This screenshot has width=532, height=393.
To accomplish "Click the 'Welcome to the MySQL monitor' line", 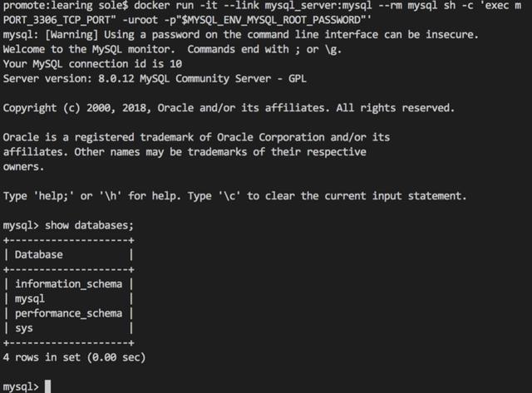I will 89,49.
